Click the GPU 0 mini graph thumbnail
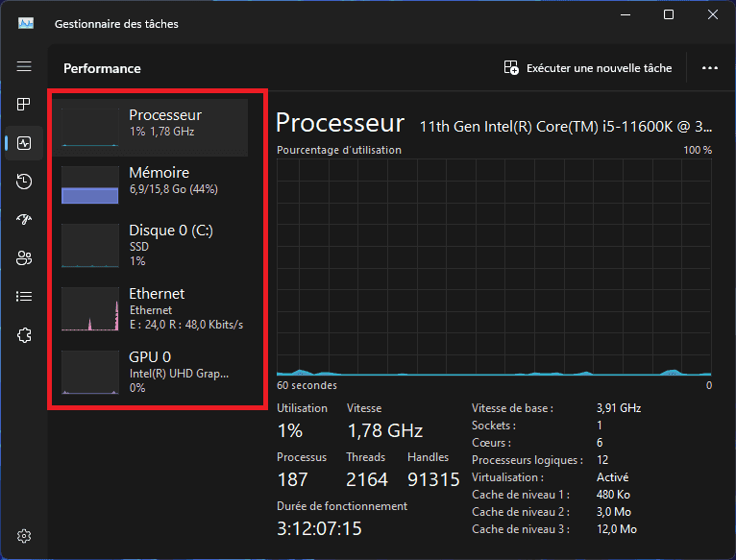Screen dimensions: 736x560 pos(90,373)
